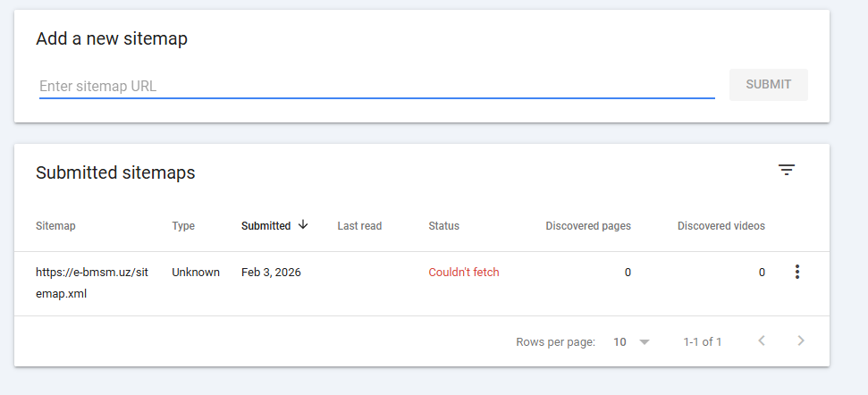
Task: Click the Enter sitemap URL input field
Action: coord(375,87)
